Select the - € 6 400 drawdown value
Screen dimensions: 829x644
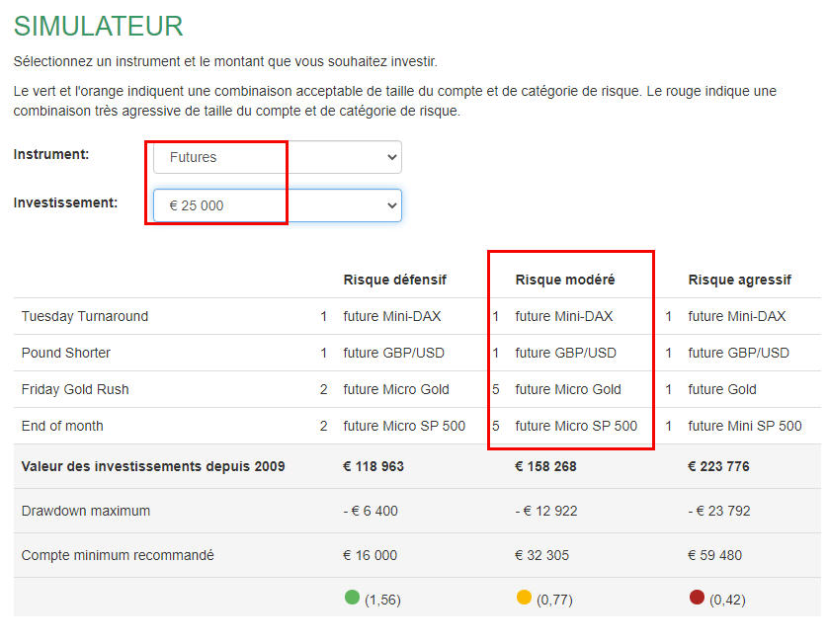371,511
